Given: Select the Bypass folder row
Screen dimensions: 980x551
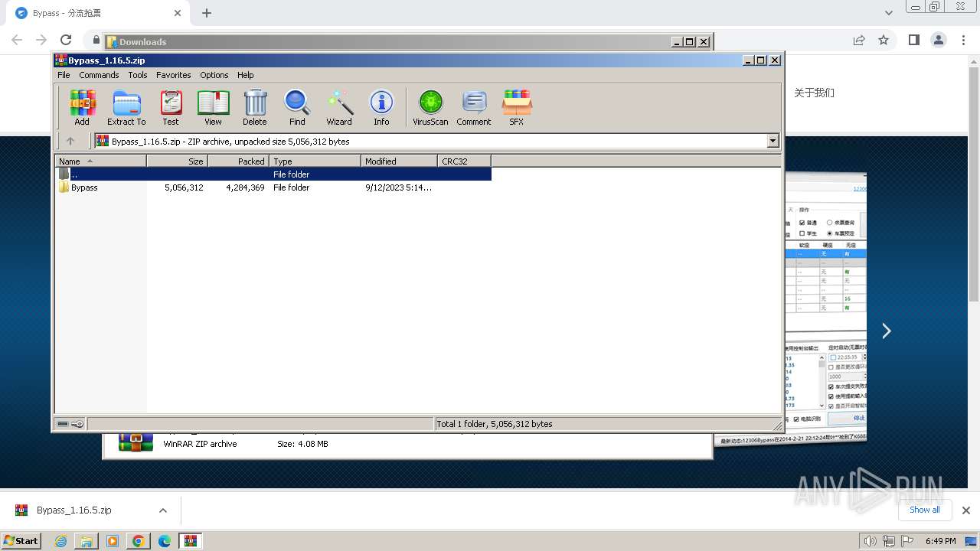Looking at the screenshot, I should pyautogui.click(x=273, y=187).
